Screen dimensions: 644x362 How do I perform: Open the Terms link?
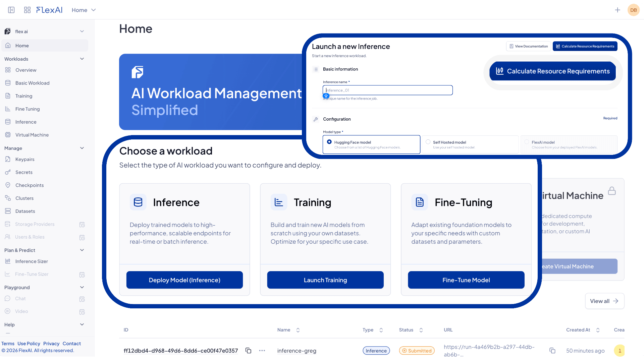tap(8, 344)
